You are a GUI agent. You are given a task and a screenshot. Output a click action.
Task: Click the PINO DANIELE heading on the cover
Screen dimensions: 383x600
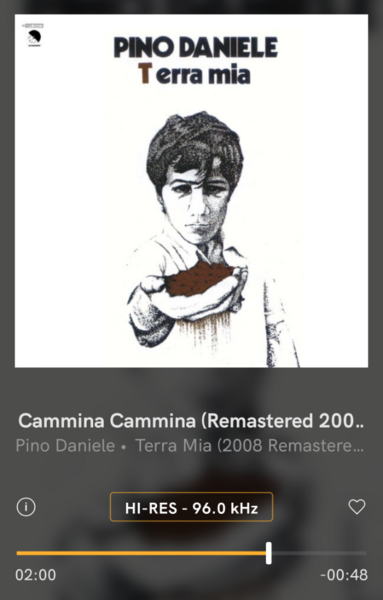tap(196, 47)
